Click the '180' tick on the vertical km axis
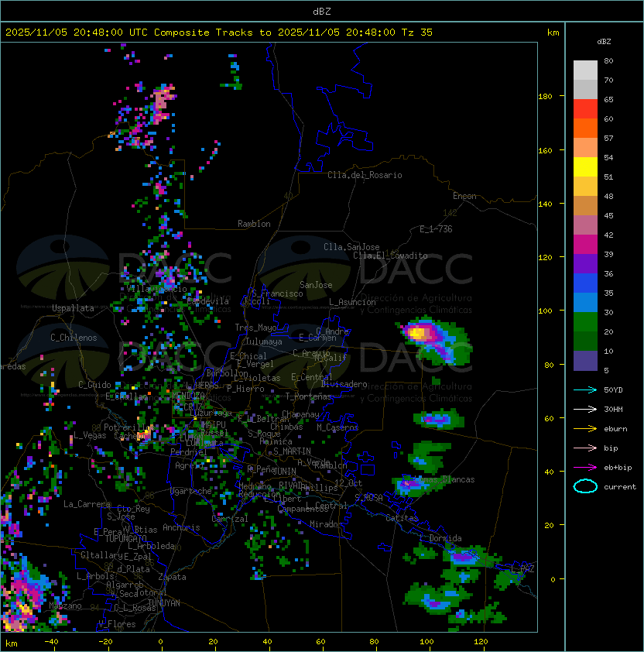 [x=545, y=97]
